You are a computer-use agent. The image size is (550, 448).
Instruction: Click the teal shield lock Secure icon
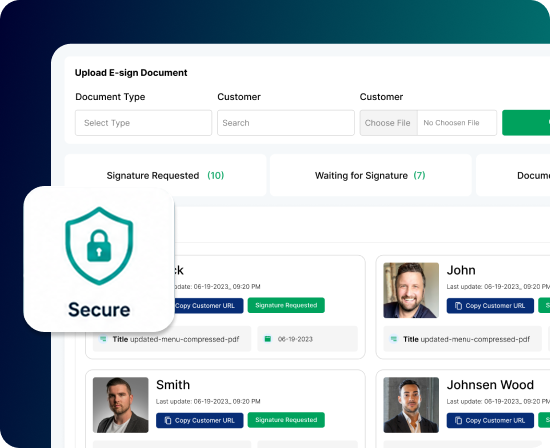(99, 246)
